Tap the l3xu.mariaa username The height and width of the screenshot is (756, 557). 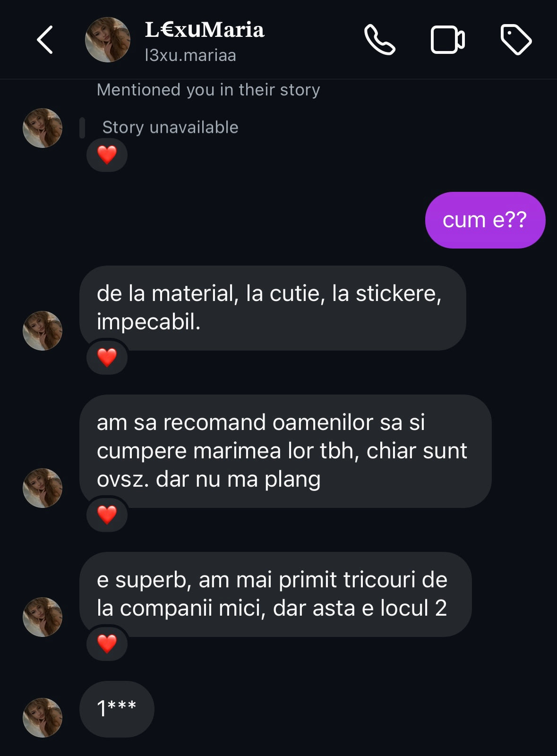pos(190,56)
